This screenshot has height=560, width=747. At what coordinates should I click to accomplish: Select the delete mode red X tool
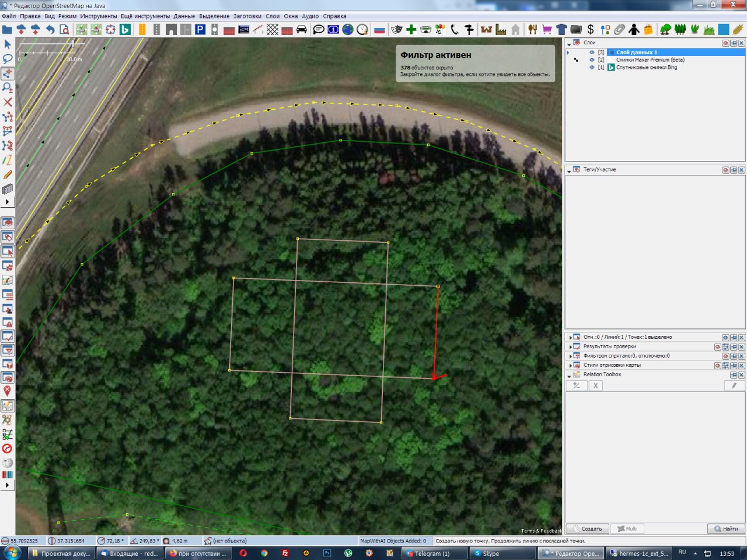click(x=8, y=102)
